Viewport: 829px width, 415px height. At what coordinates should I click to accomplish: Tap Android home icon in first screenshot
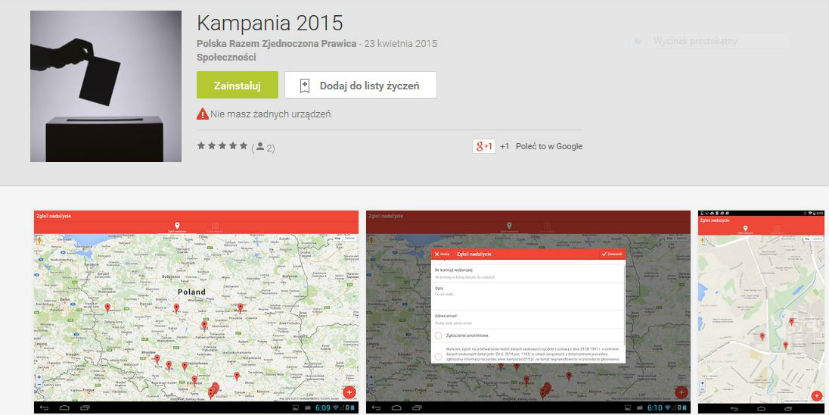(x=65, y=408)
